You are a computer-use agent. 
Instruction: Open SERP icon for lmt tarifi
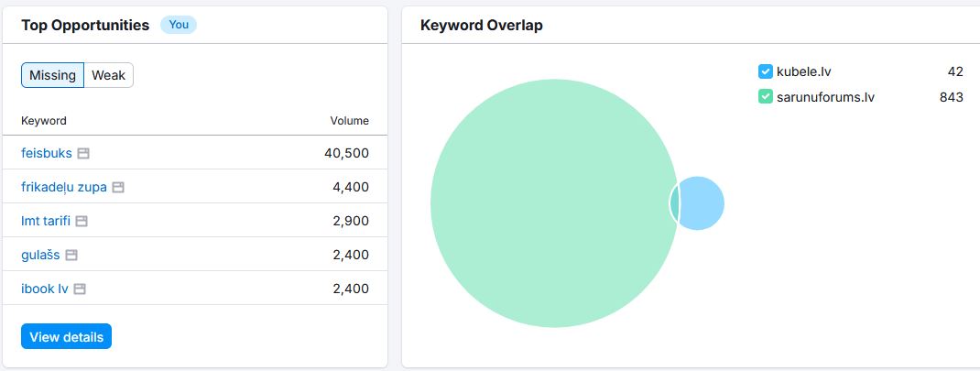(x=82, y=221)
